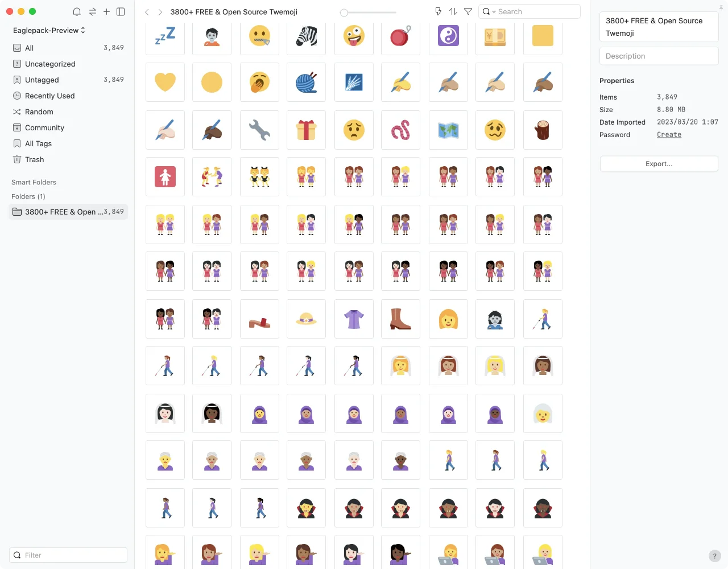Select the woman's hat emoji thumbnail
Image resolution: width=728 pixels, height=569 pixels.
pos(306,319)
